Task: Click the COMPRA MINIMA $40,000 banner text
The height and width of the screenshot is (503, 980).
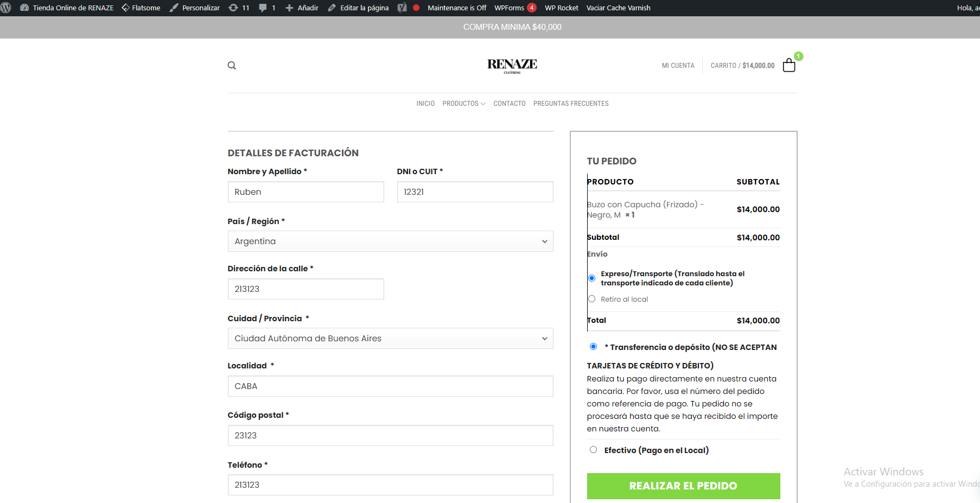Action: pyautogui.click(x=512, y=27)
